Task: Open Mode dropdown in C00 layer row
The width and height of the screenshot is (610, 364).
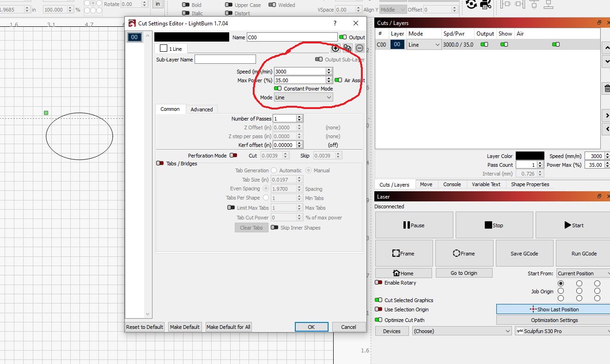Action: click(x=424, y=45)
